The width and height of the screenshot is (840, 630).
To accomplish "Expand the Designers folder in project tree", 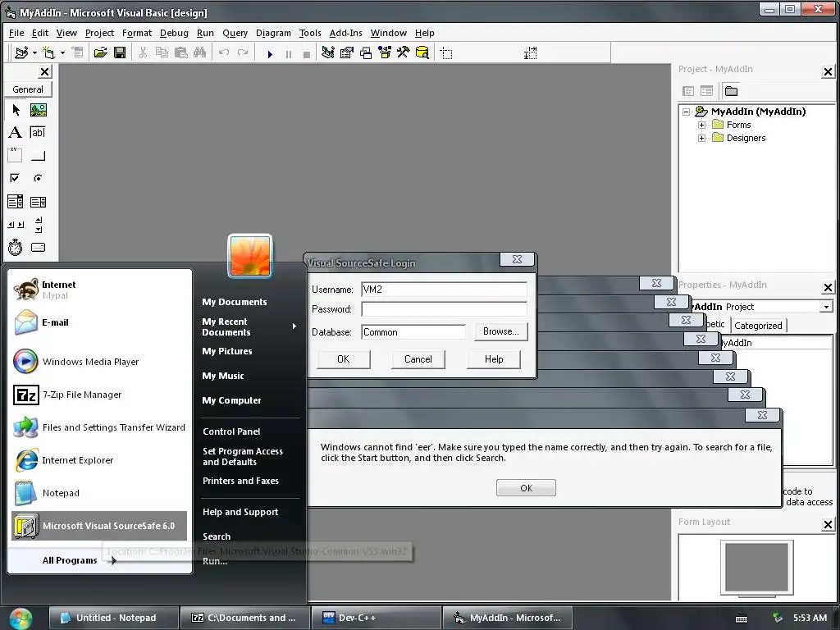I will point(701,138).
